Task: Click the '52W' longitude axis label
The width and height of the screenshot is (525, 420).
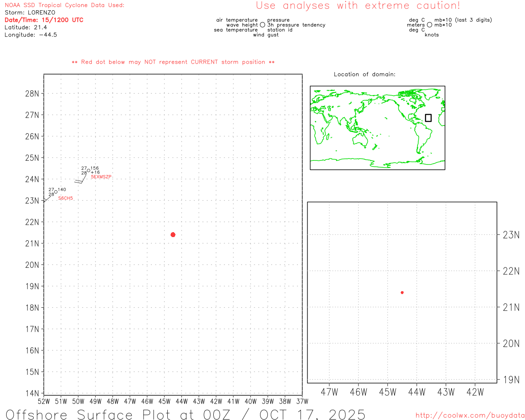Action: pyautogui.click(x=43, y=402)
